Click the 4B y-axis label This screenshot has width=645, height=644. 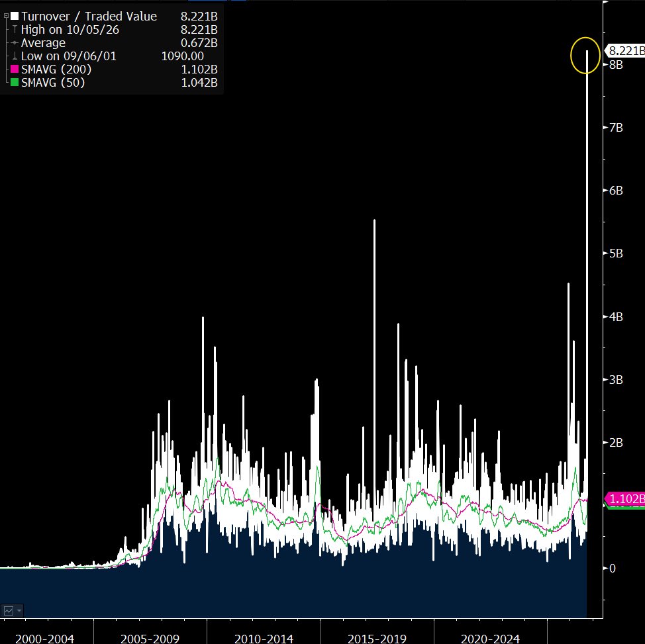coord(617,316)
